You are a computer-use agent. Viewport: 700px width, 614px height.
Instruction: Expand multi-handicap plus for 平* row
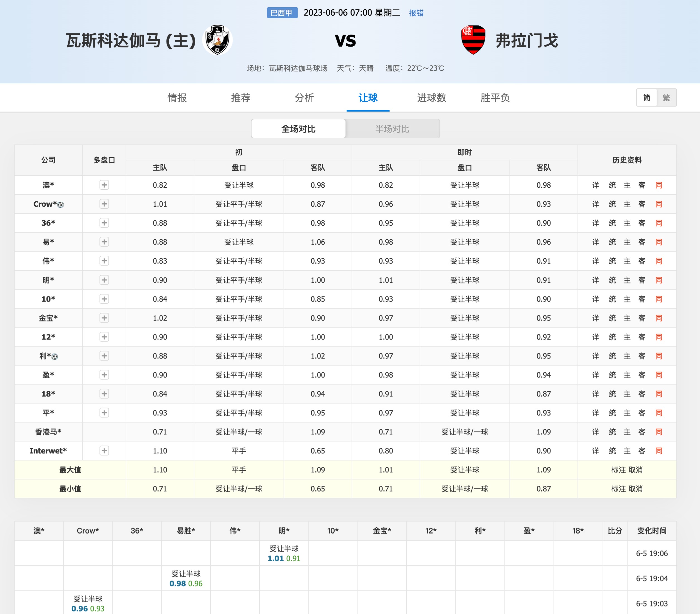(104, 413)
